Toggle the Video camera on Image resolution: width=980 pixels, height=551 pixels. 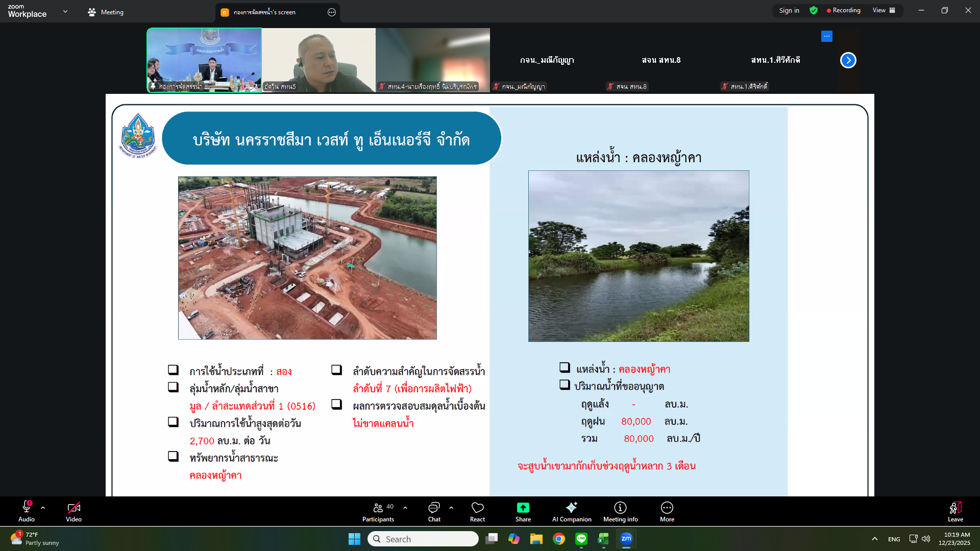pyautogui.click(x=73, y=508)
